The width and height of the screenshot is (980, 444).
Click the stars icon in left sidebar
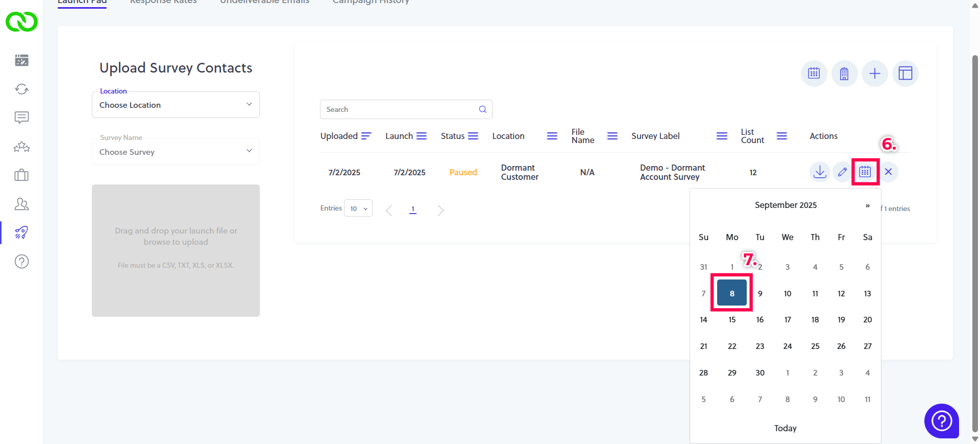click(21, 147)
